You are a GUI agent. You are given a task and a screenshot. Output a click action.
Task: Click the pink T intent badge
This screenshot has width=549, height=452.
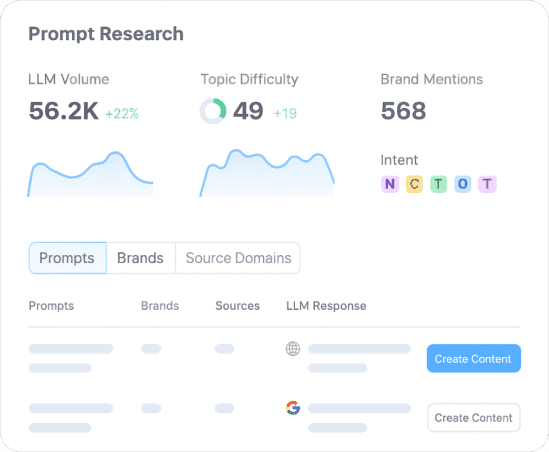point(487,184)
